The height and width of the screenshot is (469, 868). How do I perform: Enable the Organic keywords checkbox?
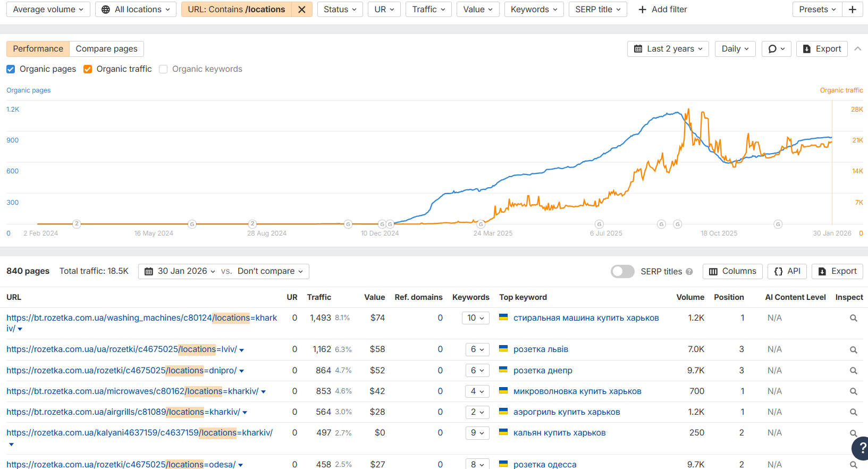(x=163, y=69)
